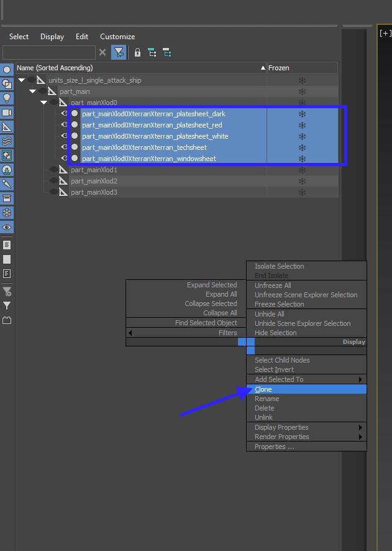Click the Display Geometry sphere filter icon
The image size is (392, 551).
click(7, 70)
